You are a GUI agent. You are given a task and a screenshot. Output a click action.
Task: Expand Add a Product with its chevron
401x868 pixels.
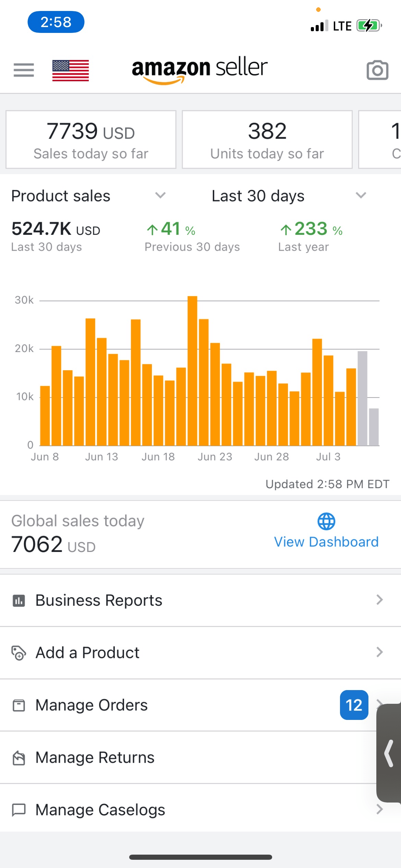[x=379, y=652]
